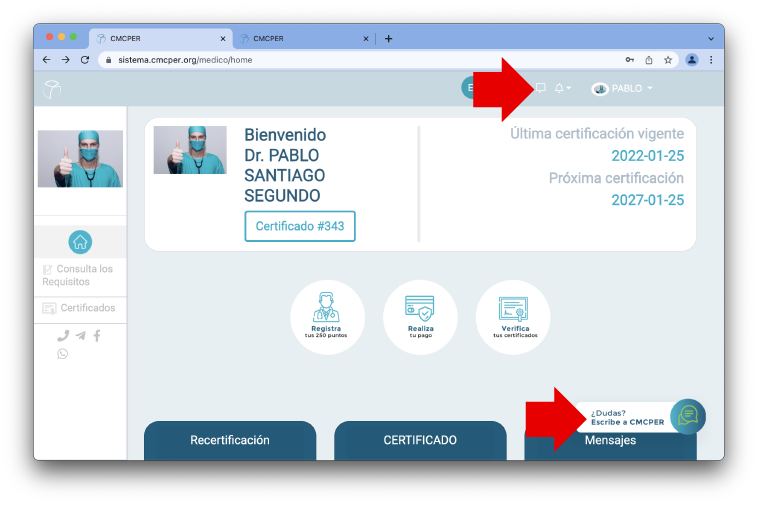Click the CMCPER chat bubble widget
Viewport: 759px width, 505px height.
[688, 416]
